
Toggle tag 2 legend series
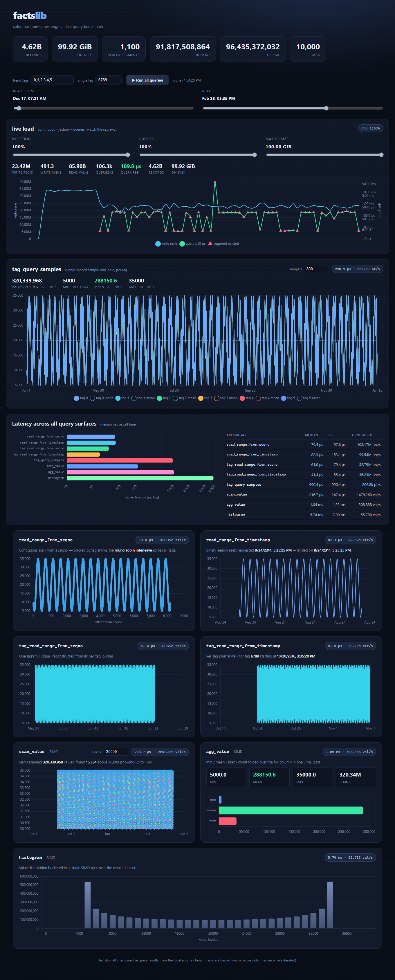(x=164, y=398)
